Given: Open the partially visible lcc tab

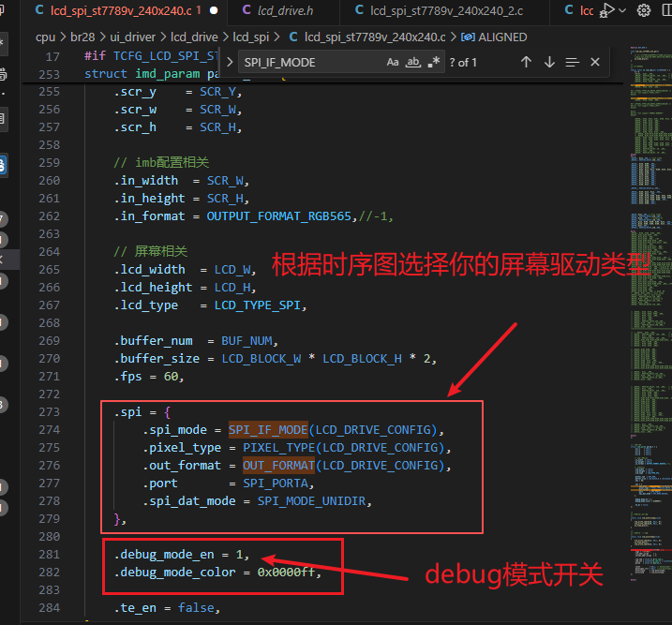Looking at the screenshot, I should click(x=587, y=10).
